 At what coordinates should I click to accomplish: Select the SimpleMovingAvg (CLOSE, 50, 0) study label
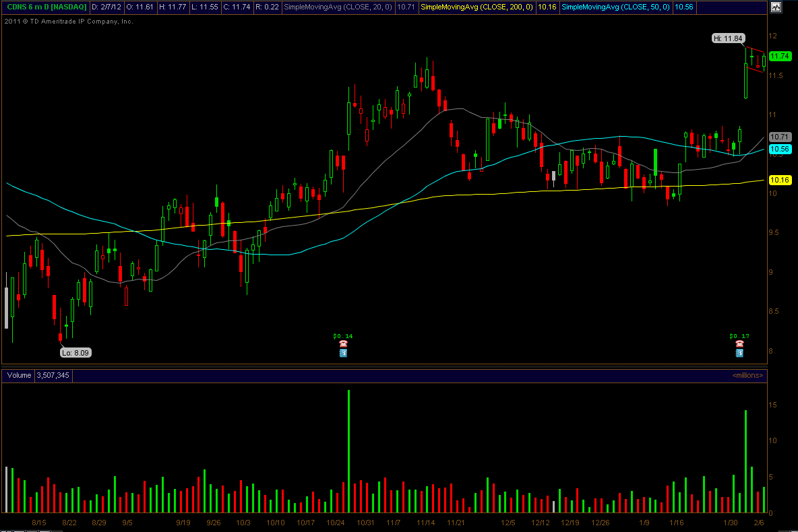tap(616, 7)
